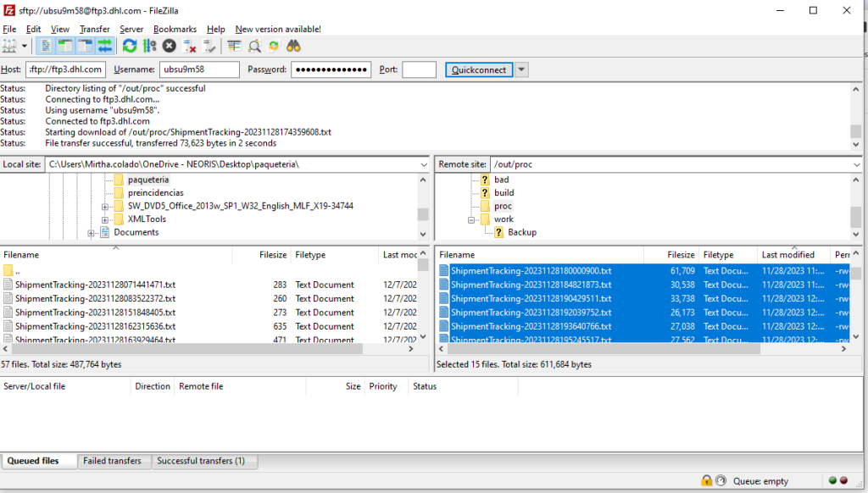Toggle local directory tree display
Viewport: 868px width, 493px height.
(x=65, y=46)
